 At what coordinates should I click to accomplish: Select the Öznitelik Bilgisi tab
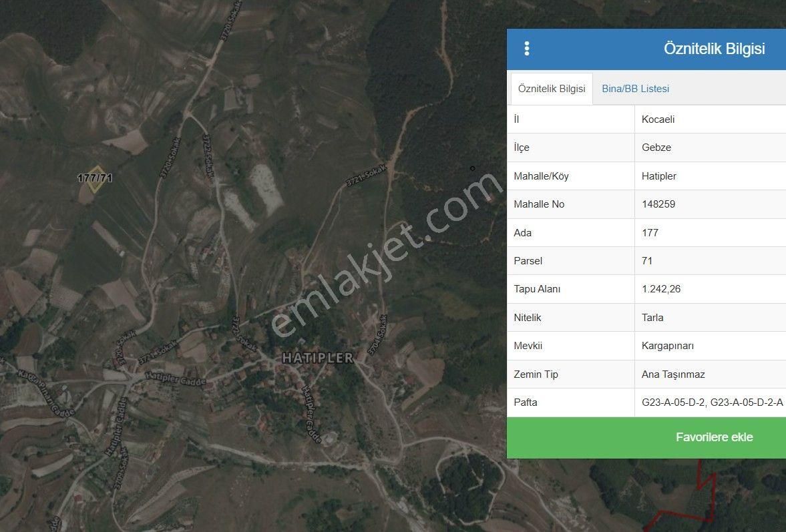[552, 89]
